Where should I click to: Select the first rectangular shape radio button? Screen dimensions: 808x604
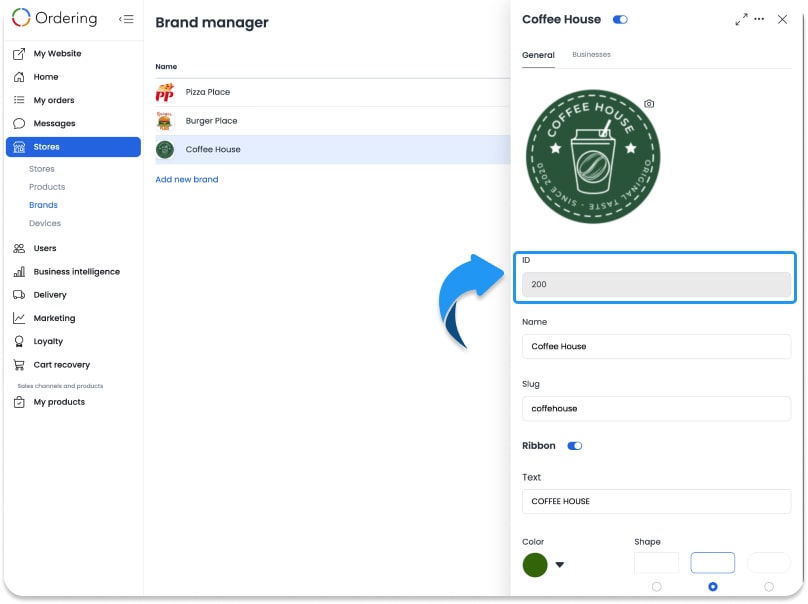(x=656, y=587)
